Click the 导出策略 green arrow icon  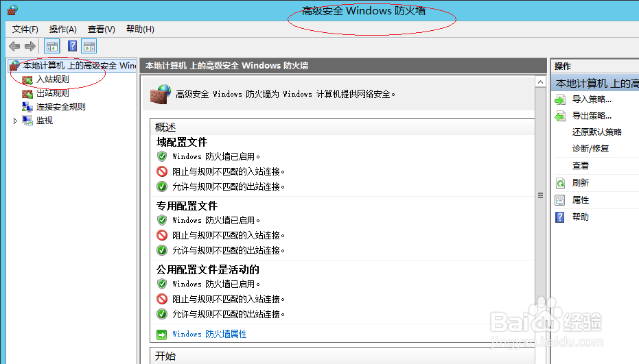560,117
